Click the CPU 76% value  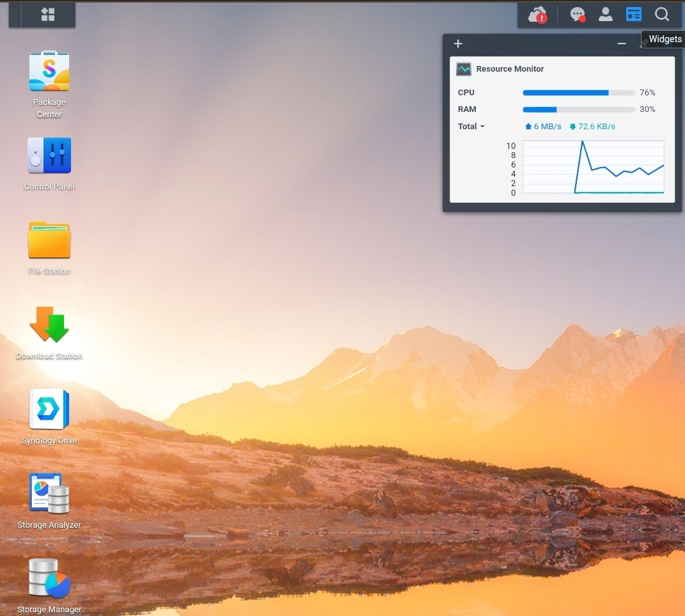[x=647, y=93]
